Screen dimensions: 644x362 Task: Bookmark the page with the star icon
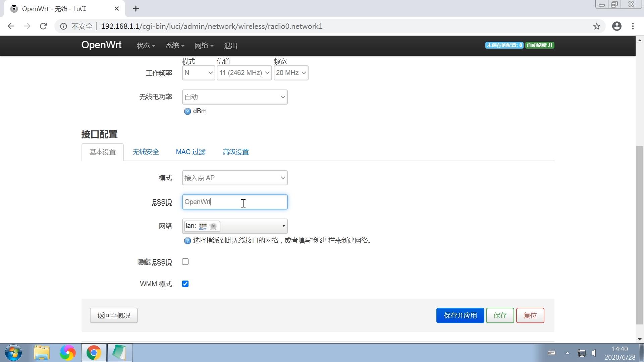pos(597,26)
